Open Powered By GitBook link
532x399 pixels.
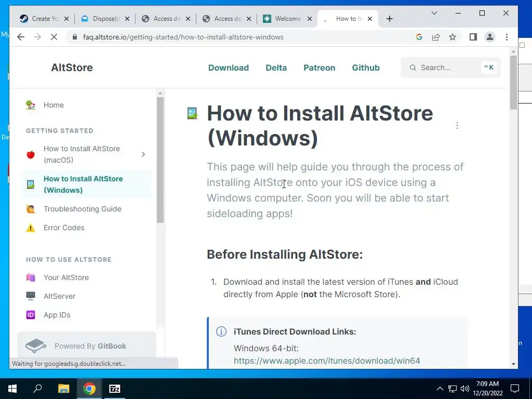(x=87, y=345)
